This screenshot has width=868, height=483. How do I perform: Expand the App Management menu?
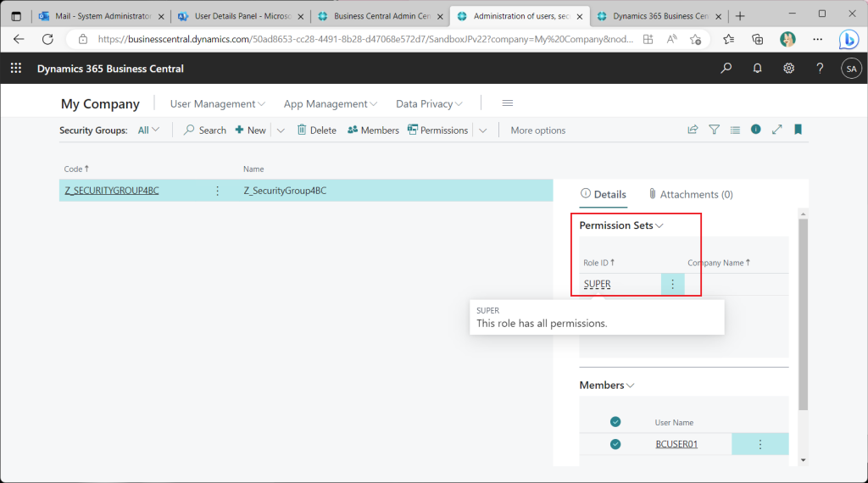pos(331,103)
